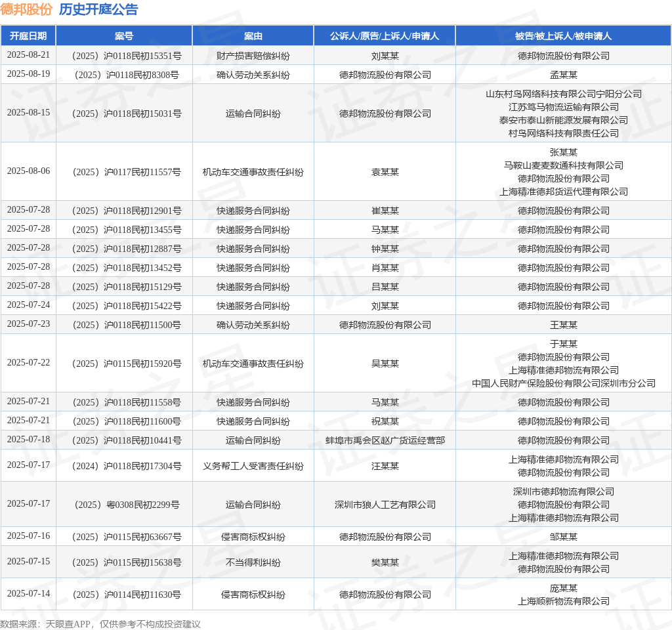
Task: Click 马鞍山麦麦数通科技有限公司
Action: click(564, 165)
